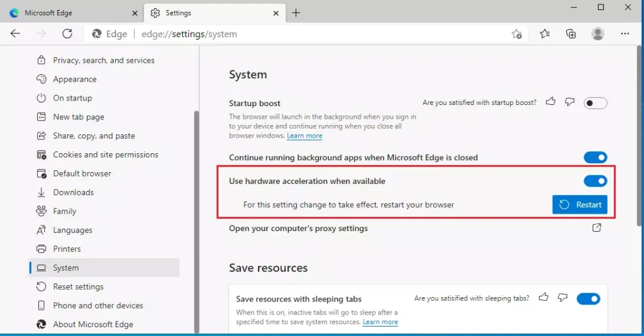The width and height of the screenshot is (644, 336).
Task: Open About Microsoft Edge
Action: (104, 325)
